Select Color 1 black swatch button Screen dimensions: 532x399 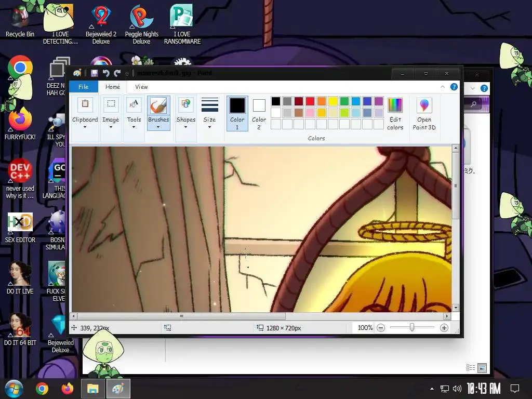(237, 113)
